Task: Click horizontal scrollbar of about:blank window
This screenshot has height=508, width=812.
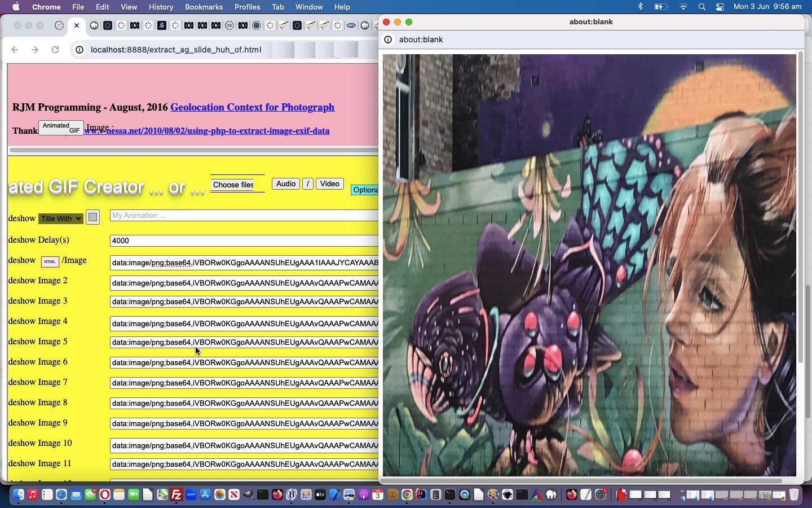Action: (x=581, y=481)
